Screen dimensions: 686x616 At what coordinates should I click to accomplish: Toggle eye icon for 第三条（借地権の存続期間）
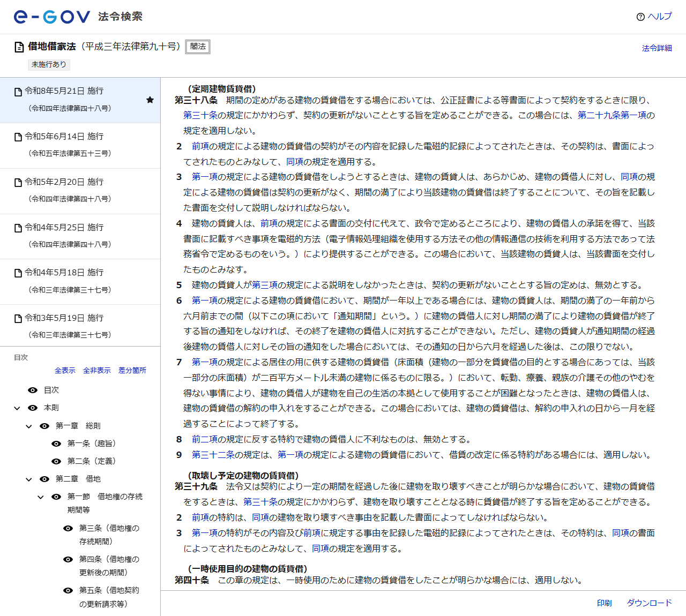click(68, 528)
